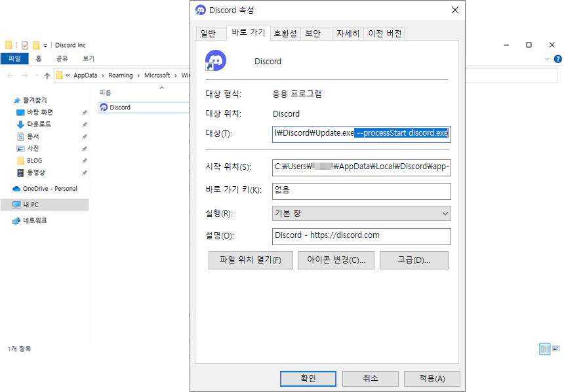Screen dimensions: 564x392
Task: Click the pin icon next to BLOG
Action: click(85, 161)
